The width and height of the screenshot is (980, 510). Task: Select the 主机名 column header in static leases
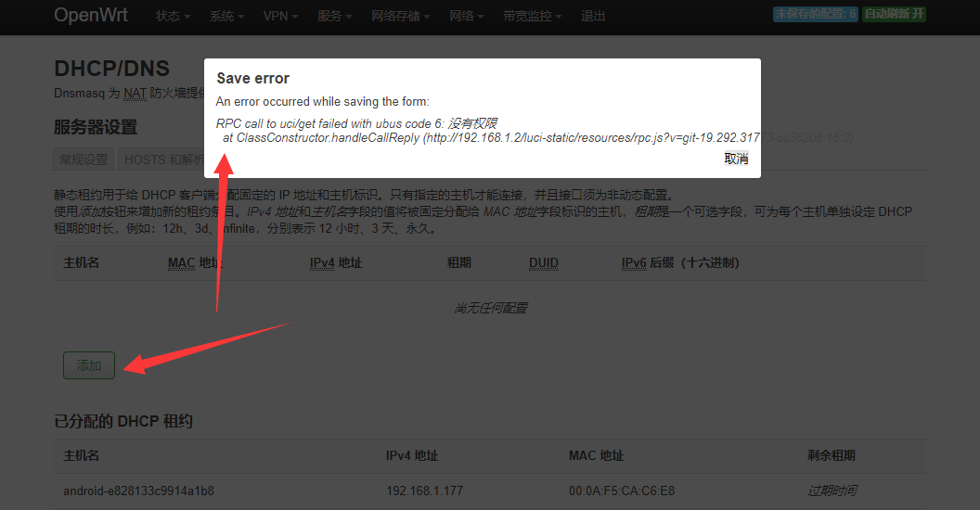(82, 262)
